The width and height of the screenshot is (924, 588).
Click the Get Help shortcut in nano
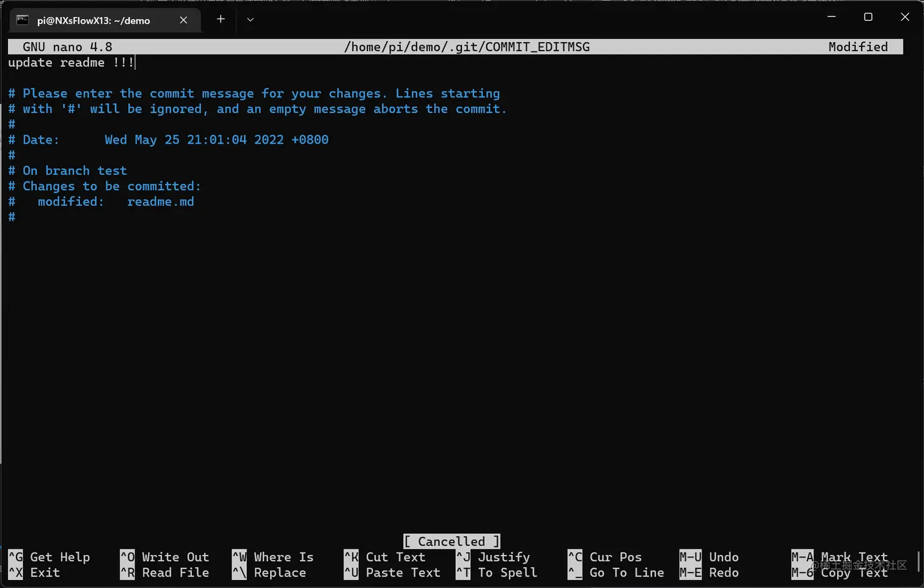click(52, 557)
